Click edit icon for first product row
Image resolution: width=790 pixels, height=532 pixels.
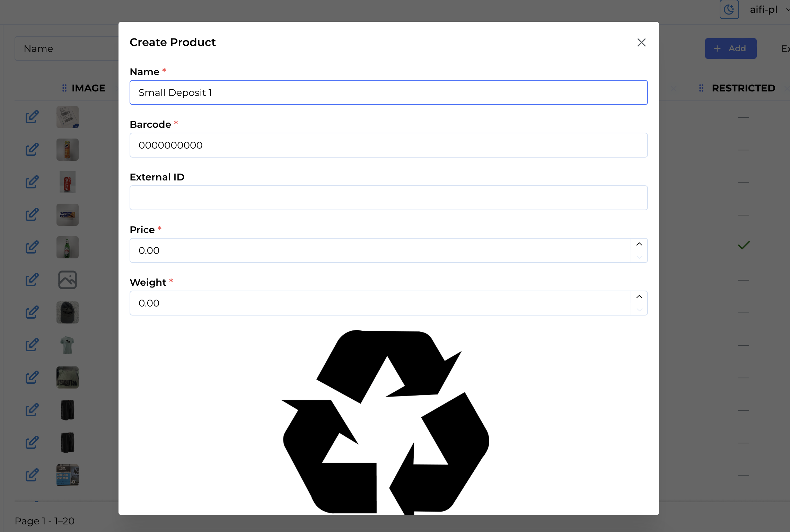pos(32,117)
